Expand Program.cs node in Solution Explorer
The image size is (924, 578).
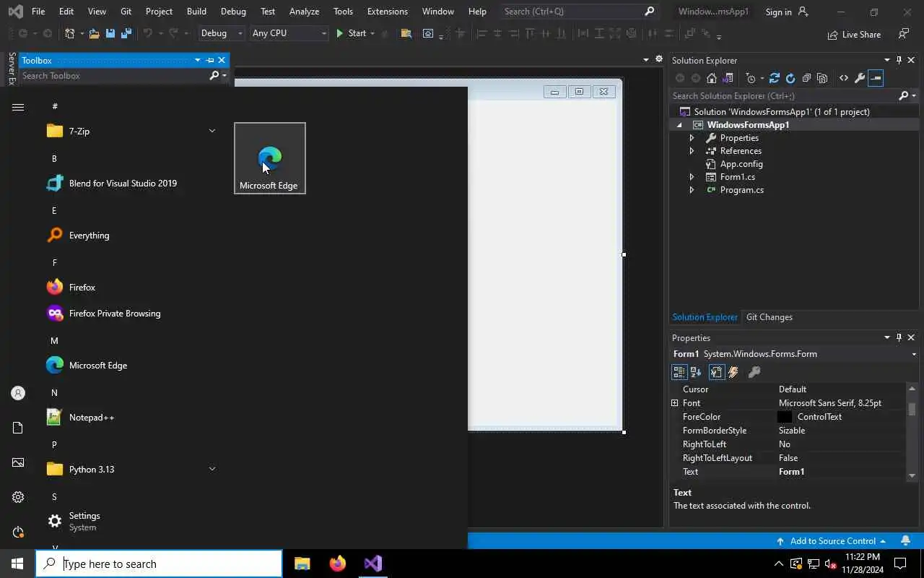tap(692, 189)
